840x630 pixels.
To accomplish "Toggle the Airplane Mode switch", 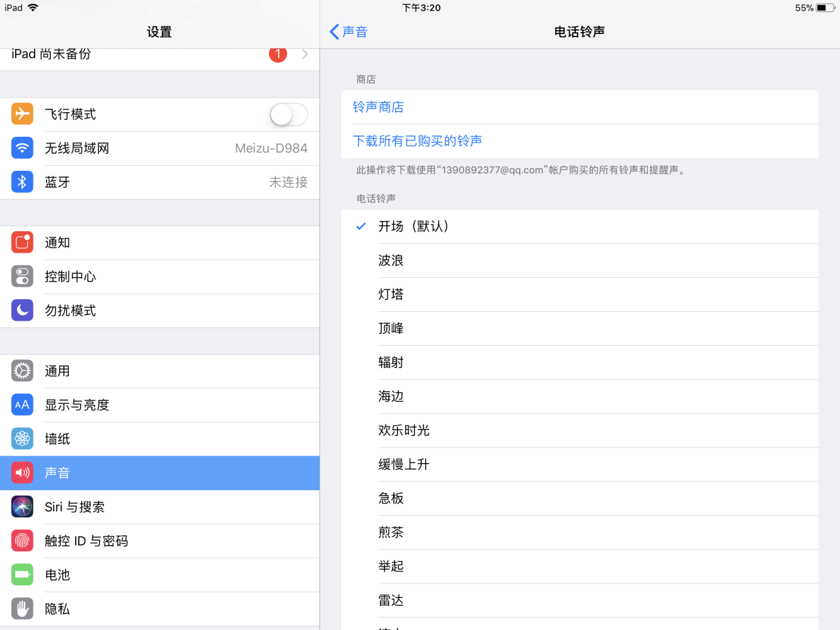I will tap(289, 115).
